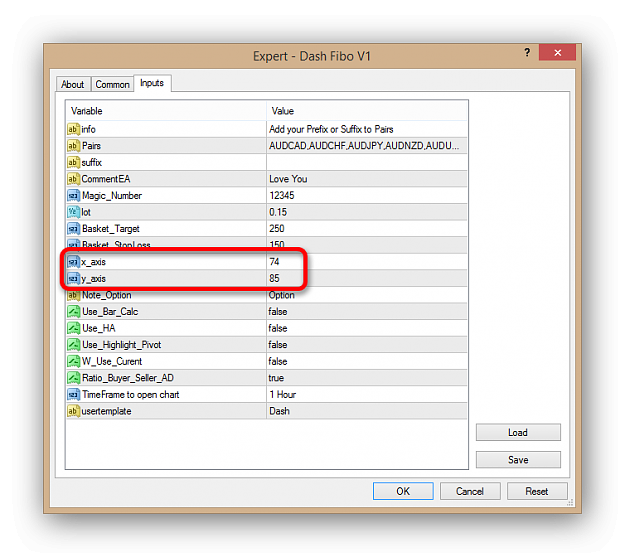625x557 pixels.
Task: Select the y_axis variable name
Action: click(x=93, y=279)
